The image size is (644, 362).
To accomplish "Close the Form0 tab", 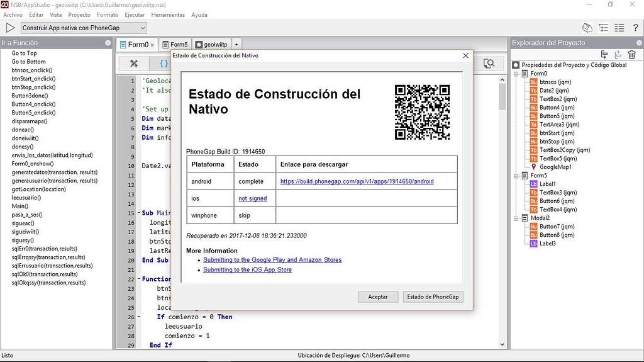I will pyautogui.click(x=152, y=45).
